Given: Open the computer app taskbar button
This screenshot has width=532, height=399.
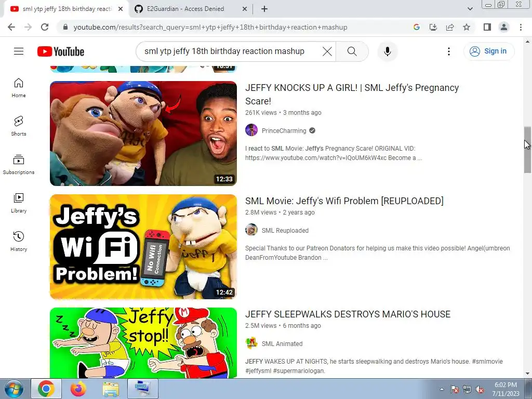Looking at the screenshot, I should point(143,389).
